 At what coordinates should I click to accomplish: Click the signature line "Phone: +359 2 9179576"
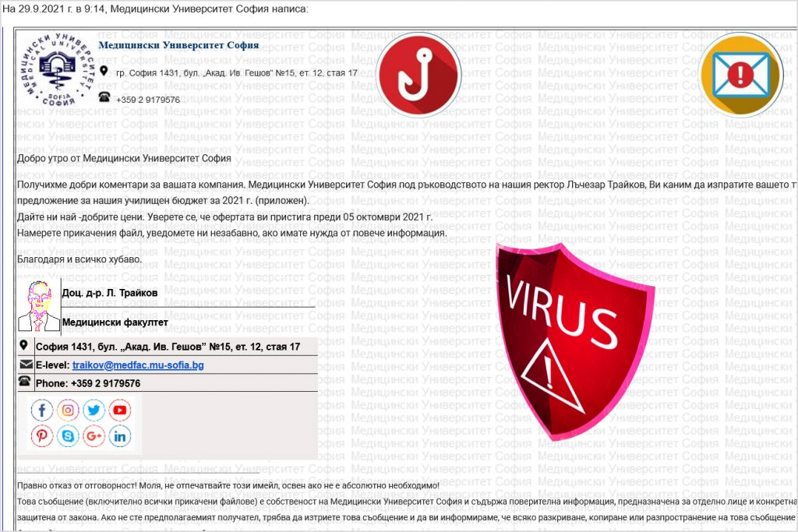coord(88,383)
